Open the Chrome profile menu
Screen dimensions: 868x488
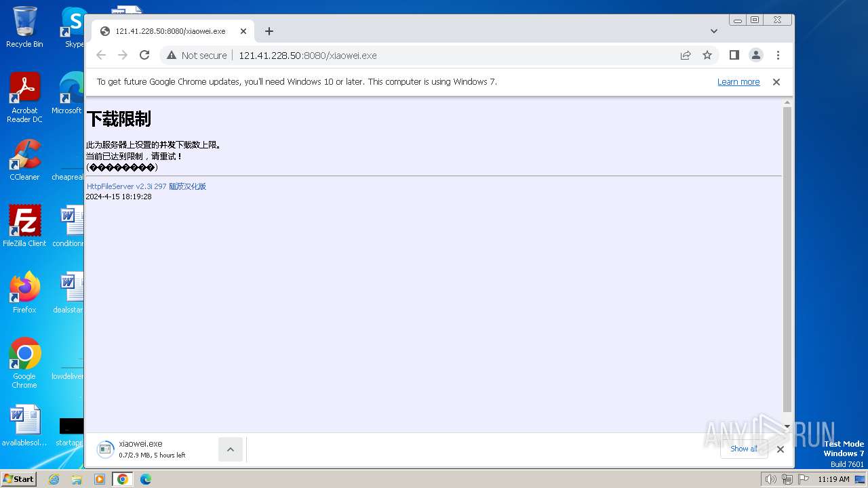click(x=756, y=55)
